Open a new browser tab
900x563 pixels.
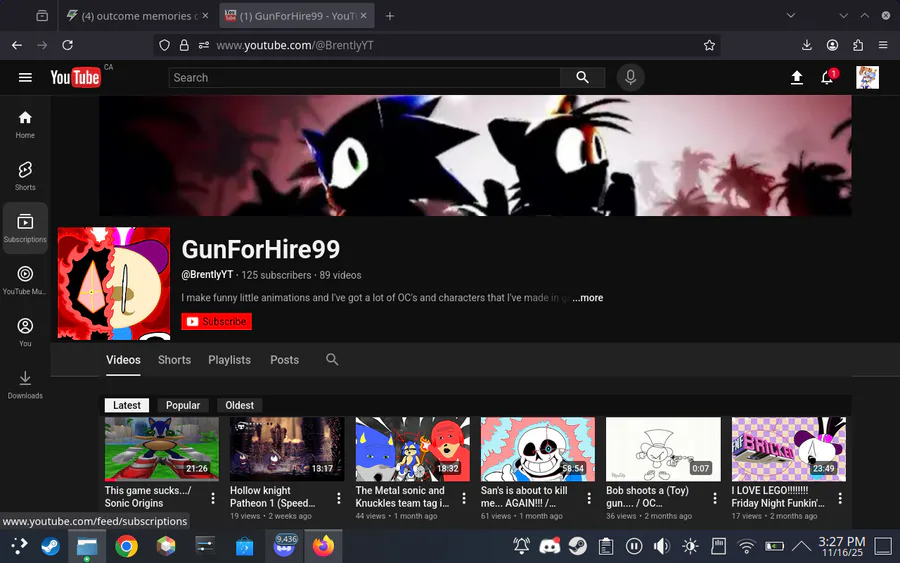pos(390,16)
